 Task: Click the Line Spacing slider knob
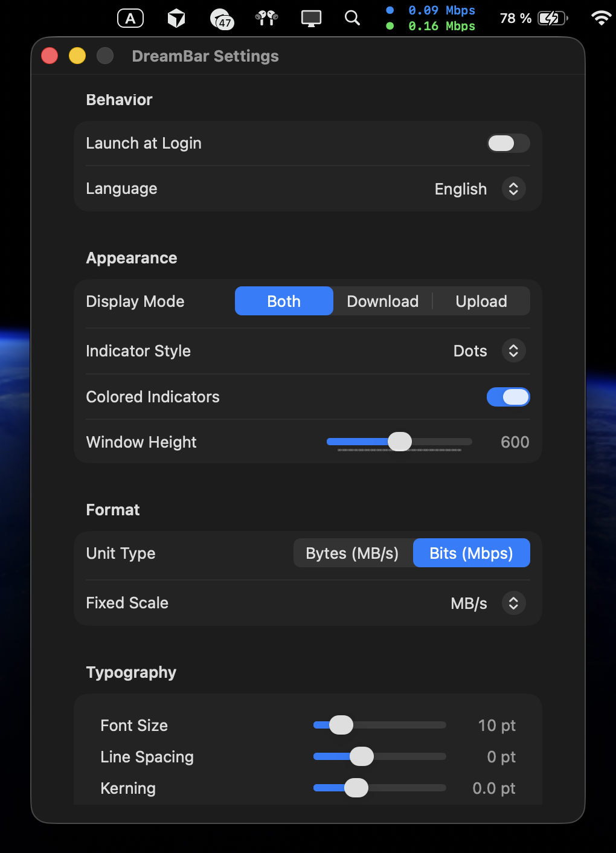pyautogui.click(x=362, y=756)
